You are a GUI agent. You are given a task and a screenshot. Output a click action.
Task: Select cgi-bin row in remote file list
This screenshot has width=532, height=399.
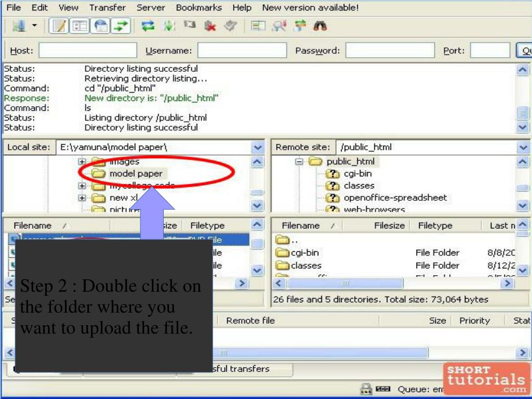pyautogui.click(x=395, y=253)
